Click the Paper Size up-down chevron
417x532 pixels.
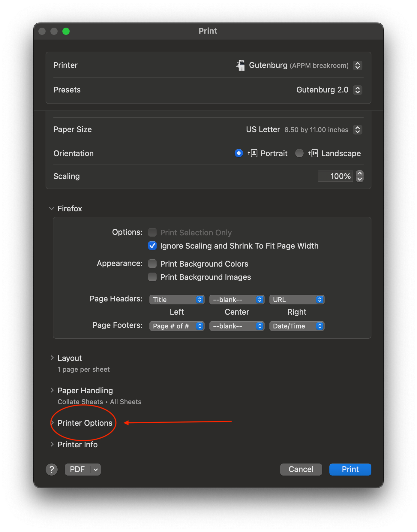click(357, 130)
